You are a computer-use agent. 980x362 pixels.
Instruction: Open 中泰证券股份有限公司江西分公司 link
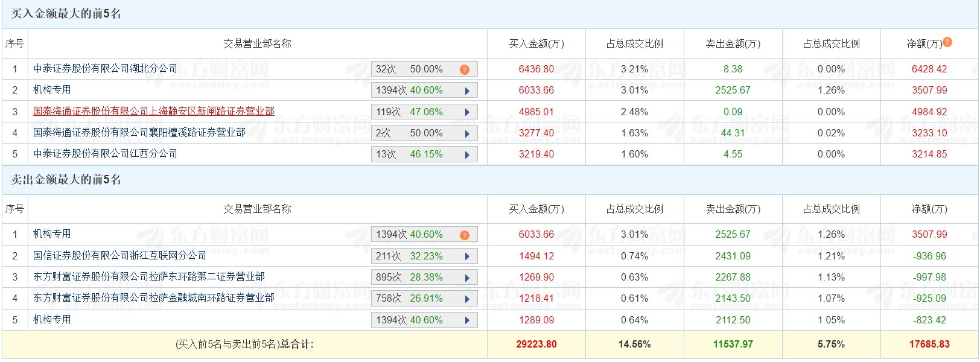coord(106,153)
